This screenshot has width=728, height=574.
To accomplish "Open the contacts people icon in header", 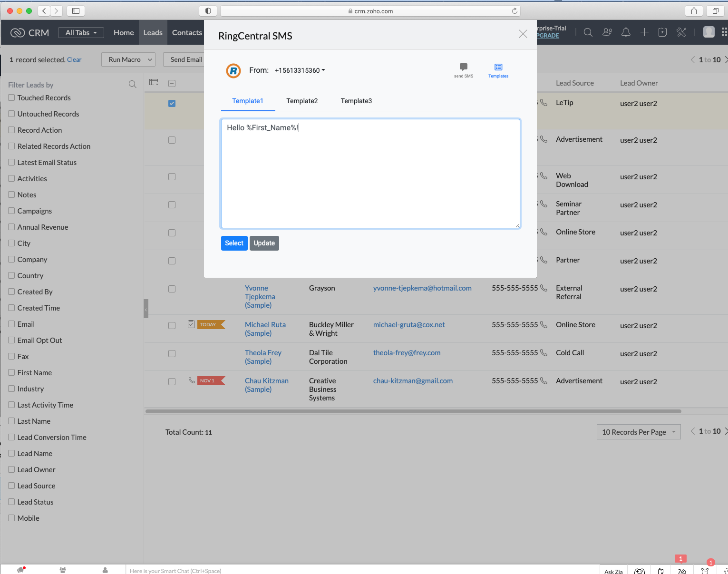I will [607, 32].
